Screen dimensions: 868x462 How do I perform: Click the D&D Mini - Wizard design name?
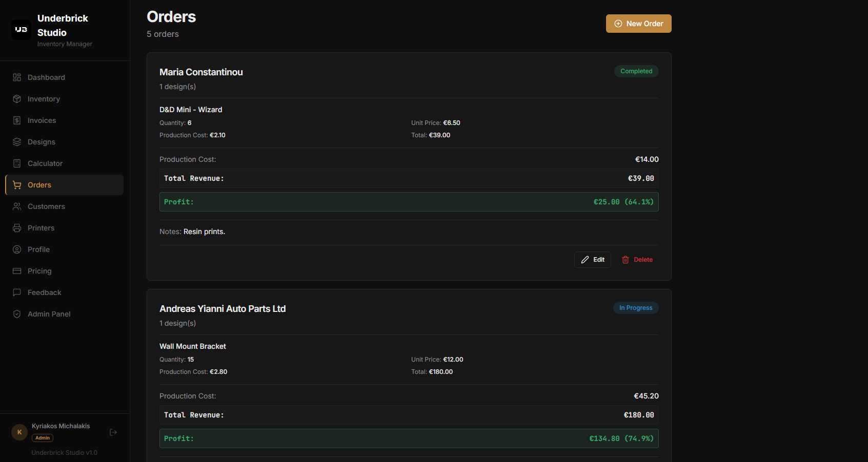(191, 110)
